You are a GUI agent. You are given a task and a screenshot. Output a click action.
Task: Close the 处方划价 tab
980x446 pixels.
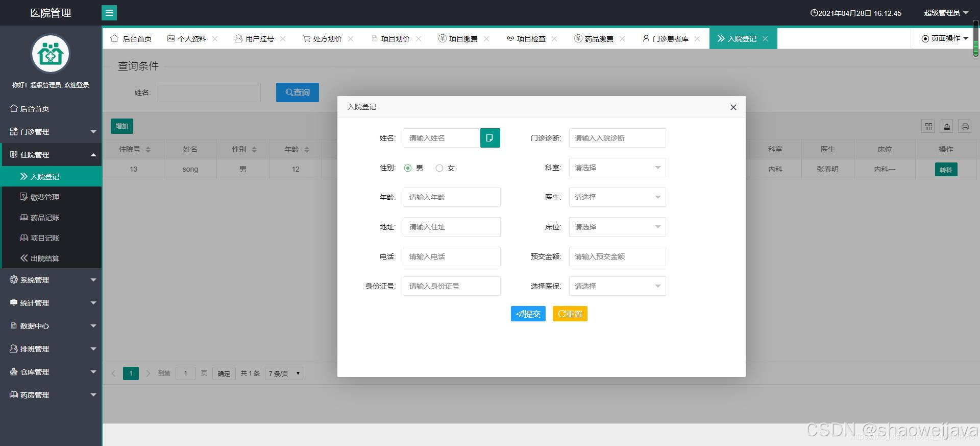pyautogui.click(x=351, y=39)
